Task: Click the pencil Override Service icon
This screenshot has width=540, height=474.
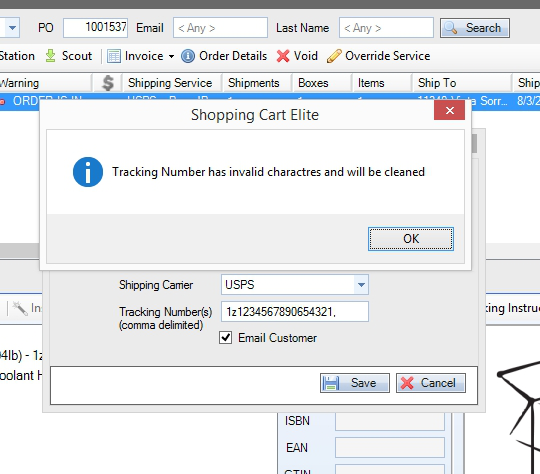Action: tap(334, 56)
